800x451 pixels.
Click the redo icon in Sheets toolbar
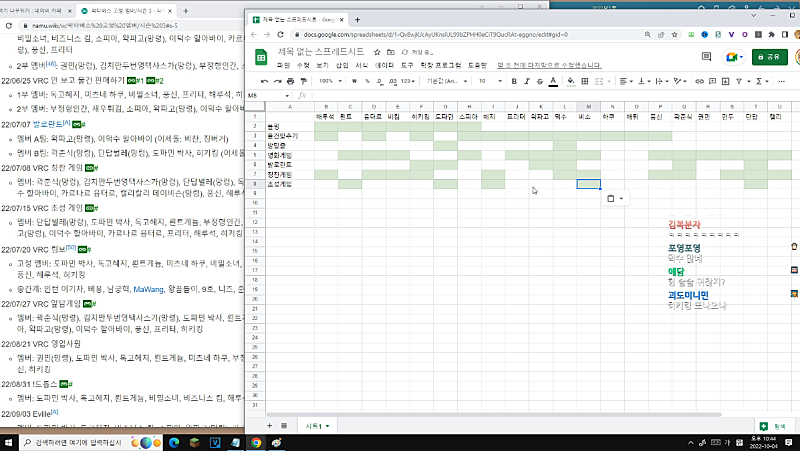278,81
